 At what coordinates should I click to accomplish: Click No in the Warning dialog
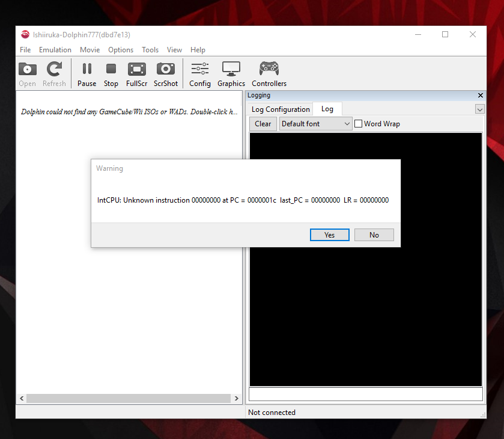tap(374, 235)
